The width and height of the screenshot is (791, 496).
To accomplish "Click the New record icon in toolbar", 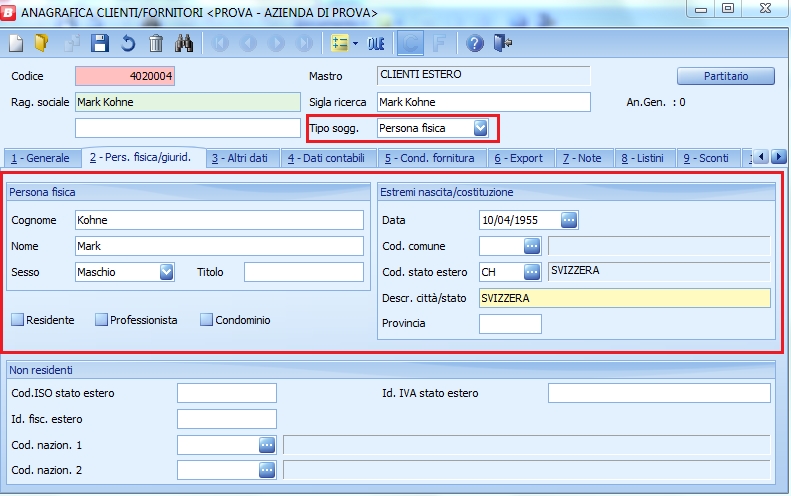I will point(16,43).
